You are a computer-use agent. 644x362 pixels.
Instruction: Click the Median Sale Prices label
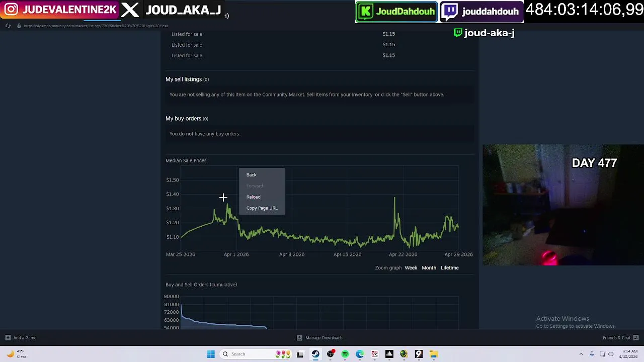click(x=186, y=160)
